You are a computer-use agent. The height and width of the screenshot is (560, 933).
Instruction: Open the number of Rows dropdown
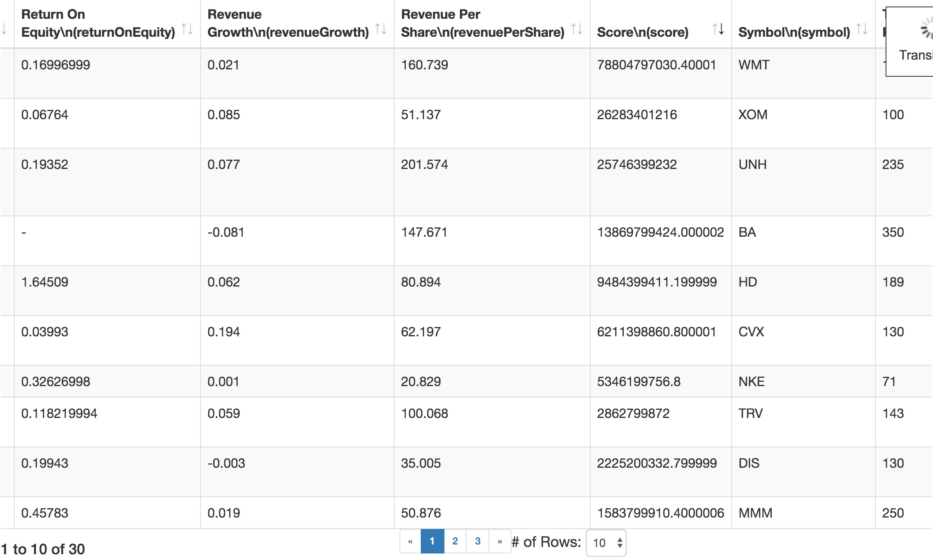[606, 543]
